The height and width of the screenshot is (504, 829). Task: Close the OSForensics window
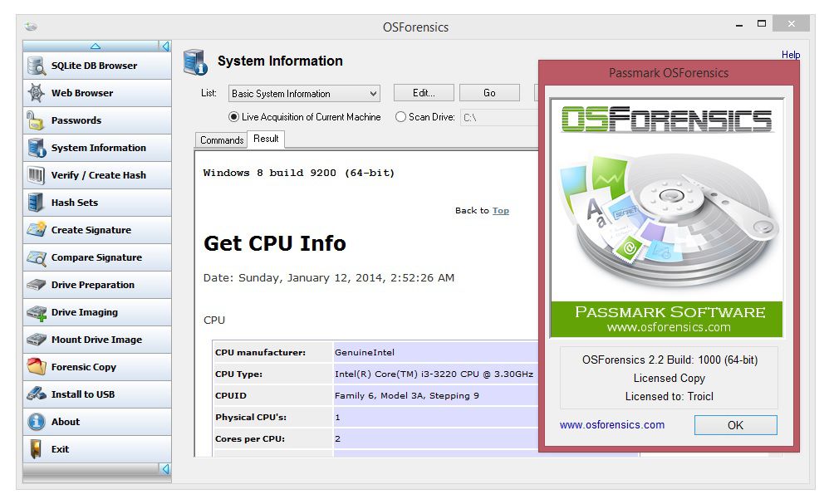[791, 24]
